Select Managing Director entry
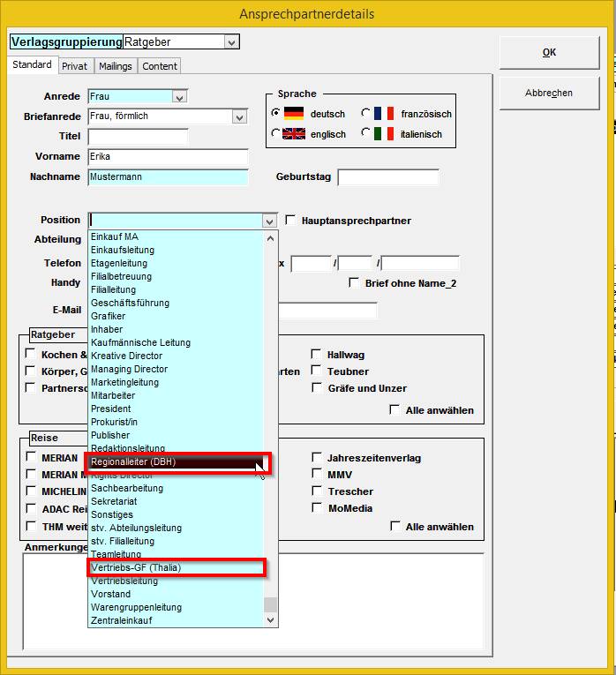The height and width of the screenshot is (675, 616). click(176, 370)
